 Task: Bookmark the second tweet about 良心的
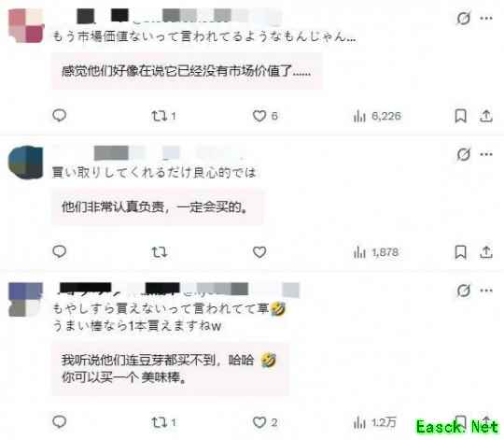(460, 252)
